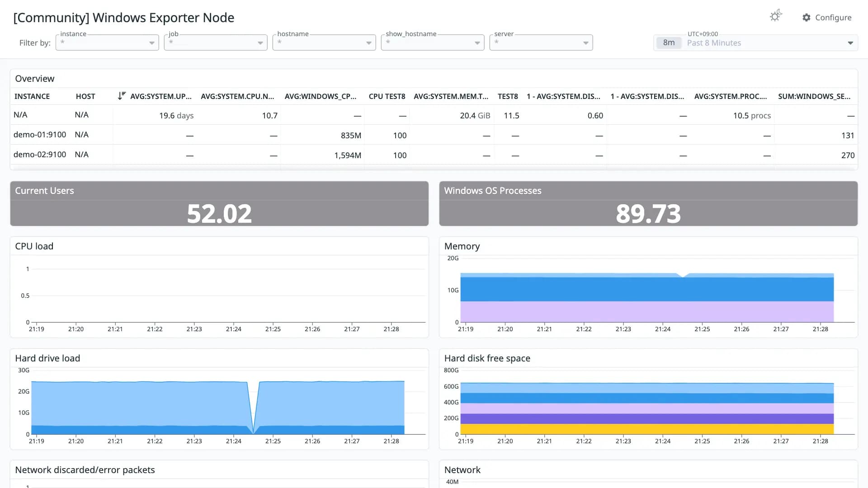Viewport: 868px width, 488px height.
Task: Click the CPU TEST8 column header
Action: point(387,96)
